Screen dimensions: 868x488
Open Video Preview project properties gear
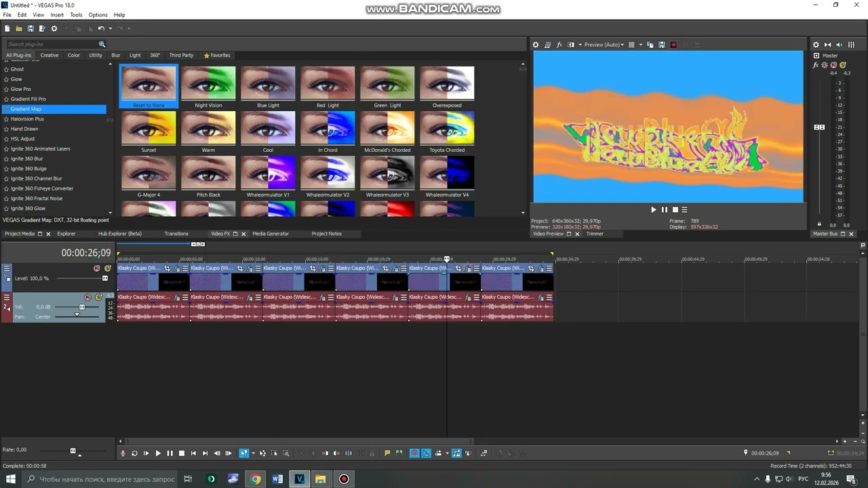536,45
